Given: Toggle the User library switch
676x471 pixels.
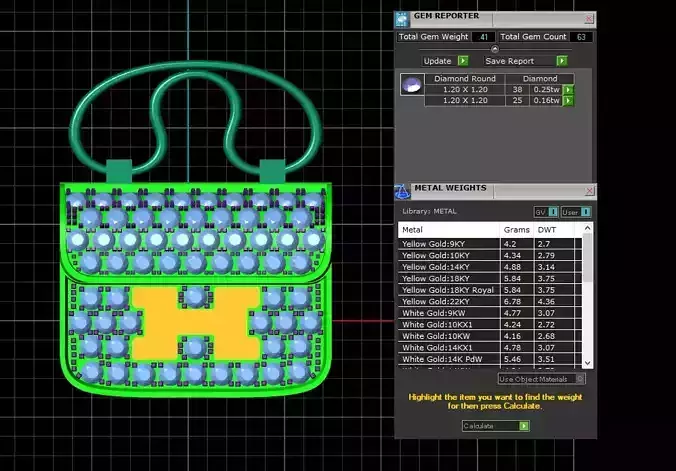Looking at the screenshot, I should click(576, 212).
